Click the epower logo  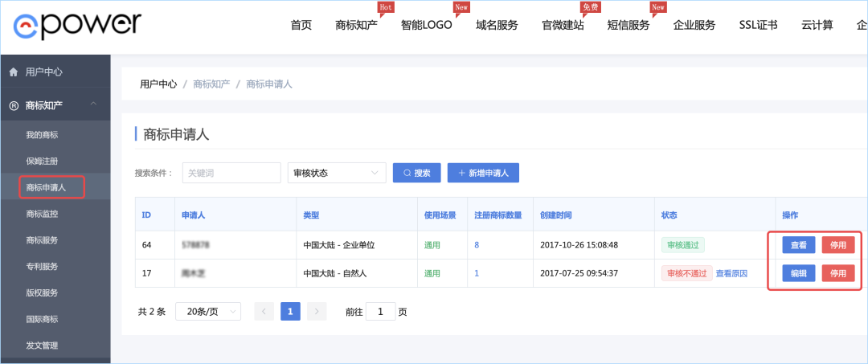[x=77, y=25]
